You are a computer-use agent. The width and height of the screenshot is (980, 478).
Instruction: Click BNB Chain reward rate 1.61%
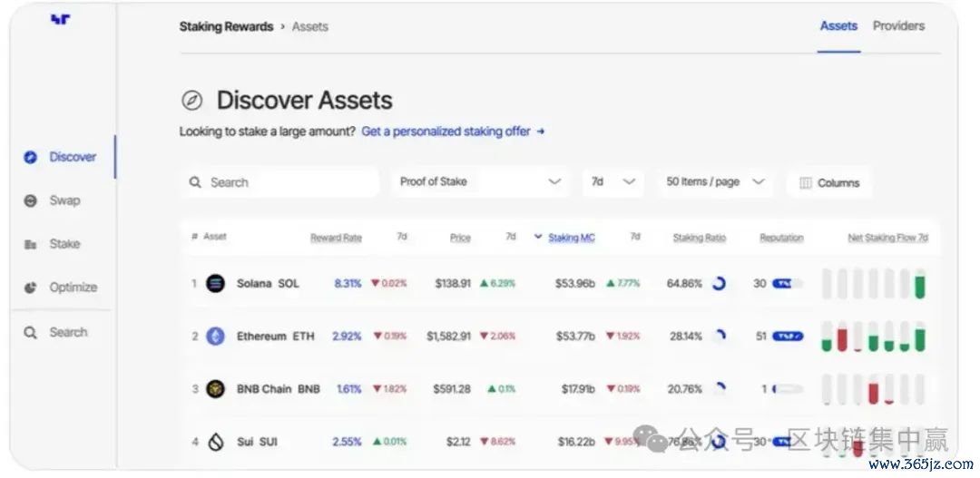(x=348, y=388)
